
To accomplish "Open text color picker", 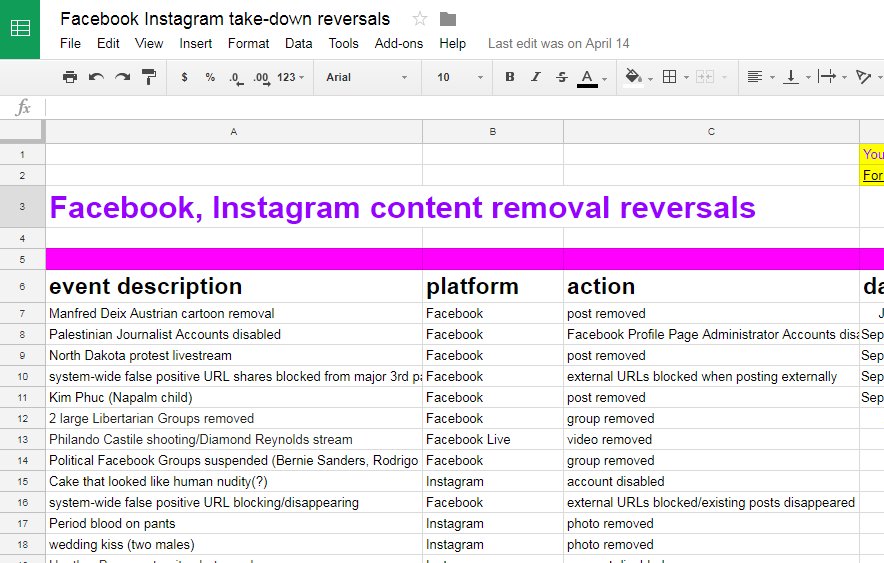I will tap(587, 78).
